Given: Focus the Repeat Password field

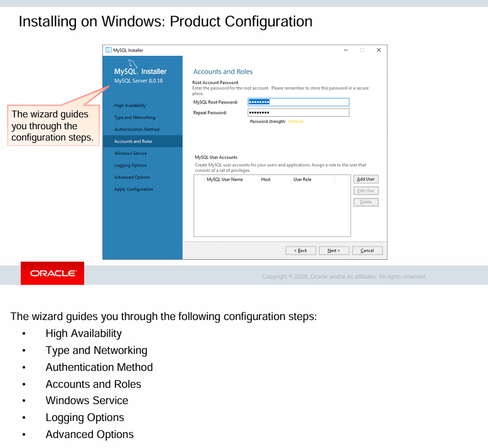Looking at the screenshot, I should 298,113.
